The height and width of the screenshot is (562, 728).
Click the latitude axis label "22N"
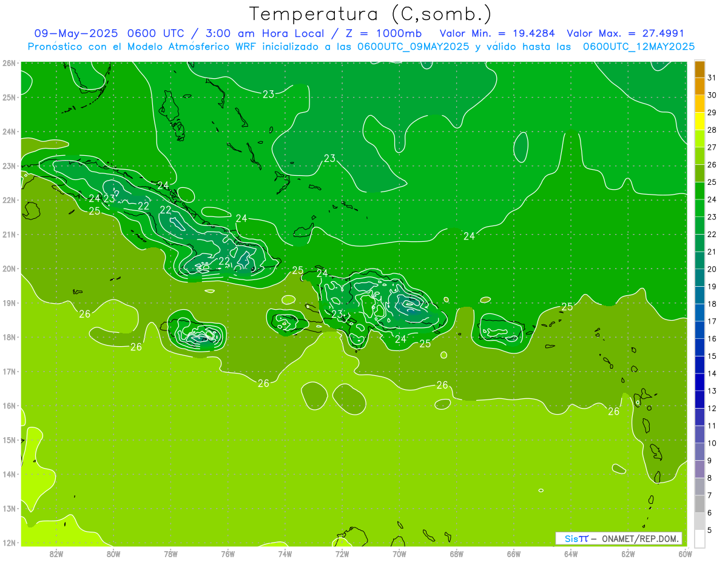point(9,200)
